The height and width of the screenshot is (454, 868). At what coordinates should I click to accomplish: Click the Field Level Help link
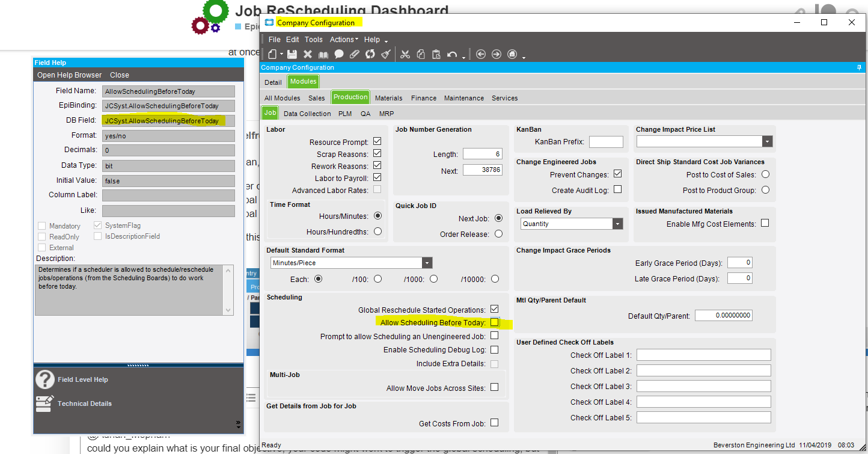(83, 379)
